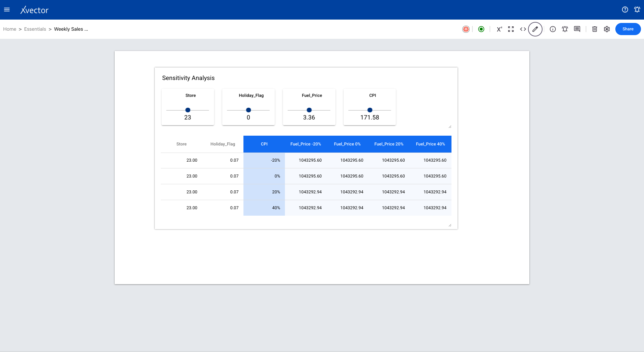Open the embed code brackets icon
This screenshot has height=352, width=644.
click(x=523, y=29)
